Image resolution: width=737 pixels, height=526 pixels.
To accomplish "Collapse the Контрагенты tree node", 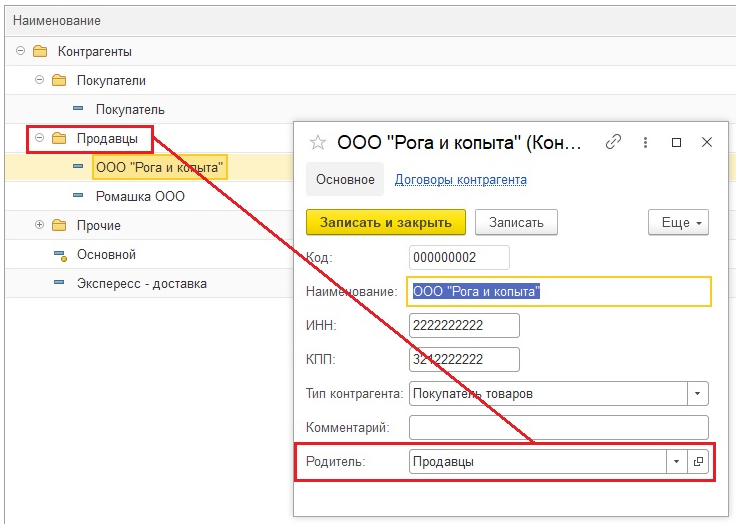I will (x=21, y=51).
